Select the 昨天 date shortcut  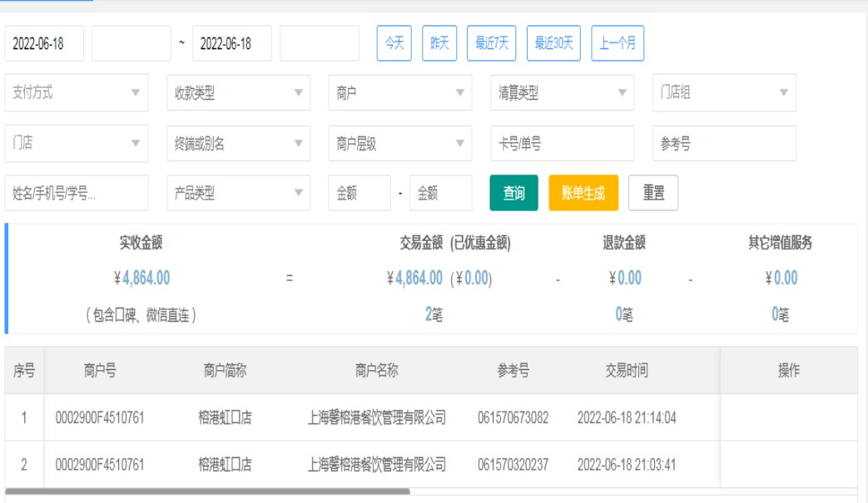point(439,43)
